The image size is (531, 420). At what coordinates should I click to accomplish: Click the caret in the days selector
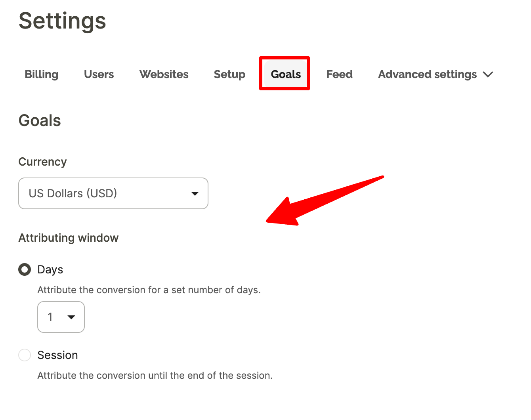[x=71, y=317]
